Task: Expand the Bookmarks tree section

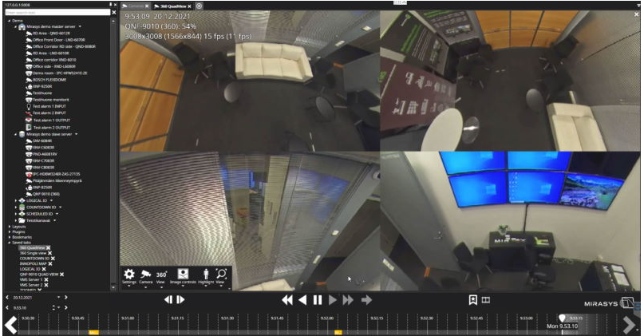Action: point(10,237)
